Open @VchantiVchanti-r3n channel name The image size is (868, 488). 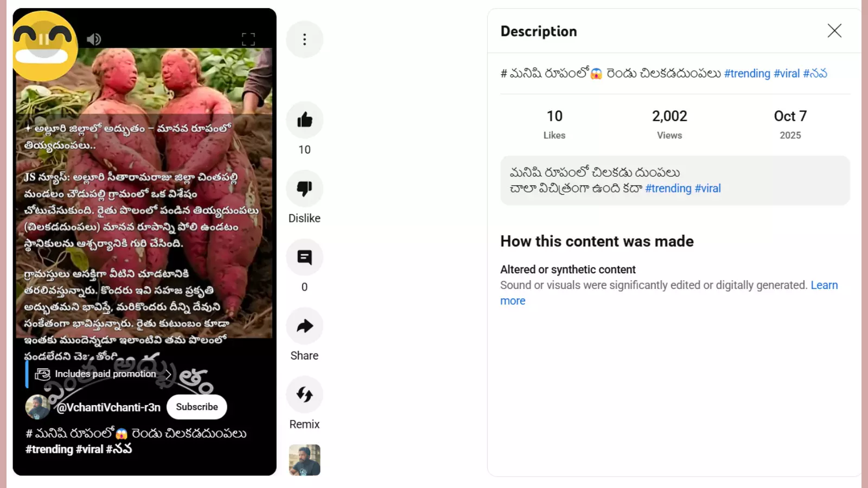(108, 408)
